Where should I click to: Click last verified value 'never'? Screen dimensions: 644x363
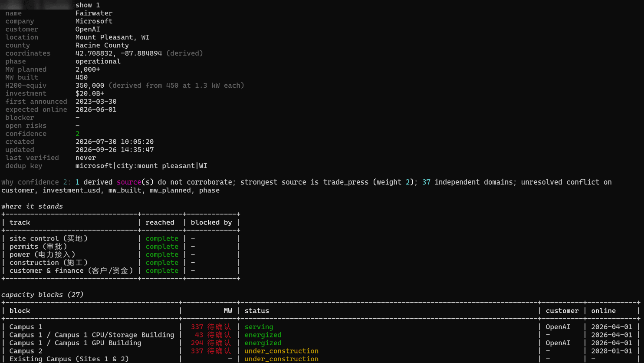86,158
